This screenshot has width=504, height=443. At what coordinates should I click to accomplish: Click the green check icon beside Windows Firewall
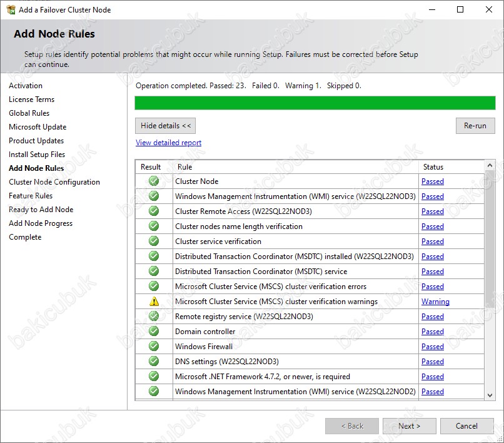[x=154, y=346]
